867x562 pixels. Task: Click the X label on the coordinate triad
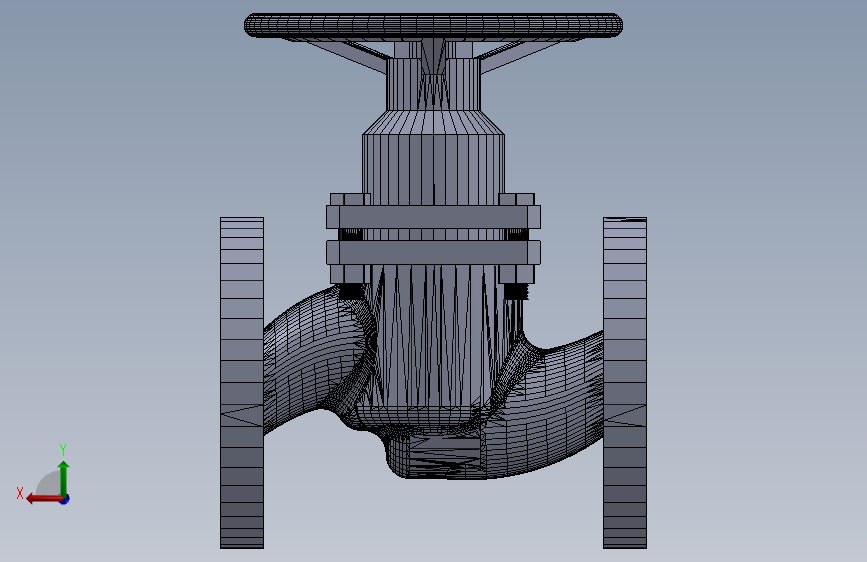click(20, 493)
